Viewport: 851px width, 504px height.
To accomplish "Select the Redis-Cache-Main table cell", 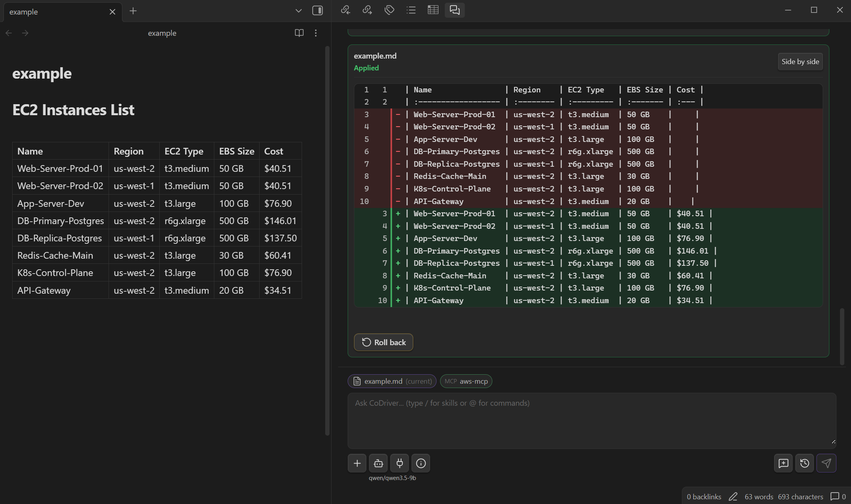I will tap(61, 256).
